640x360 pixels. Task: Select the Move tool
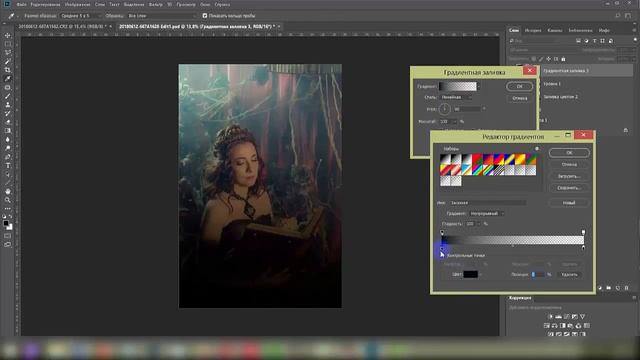(x=7, y=36)
